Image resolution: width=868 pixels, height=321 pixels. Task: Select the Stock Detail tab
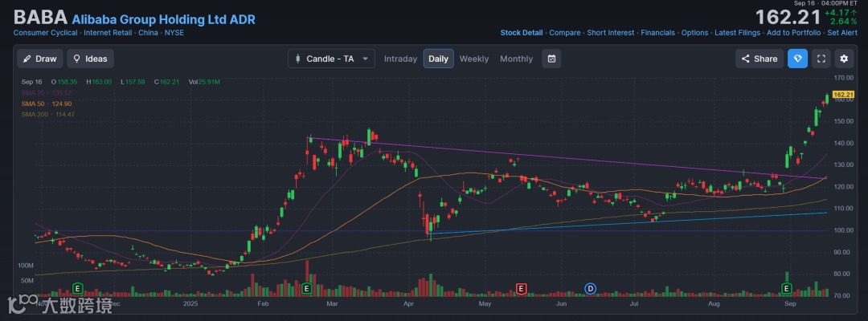[522, 33]
